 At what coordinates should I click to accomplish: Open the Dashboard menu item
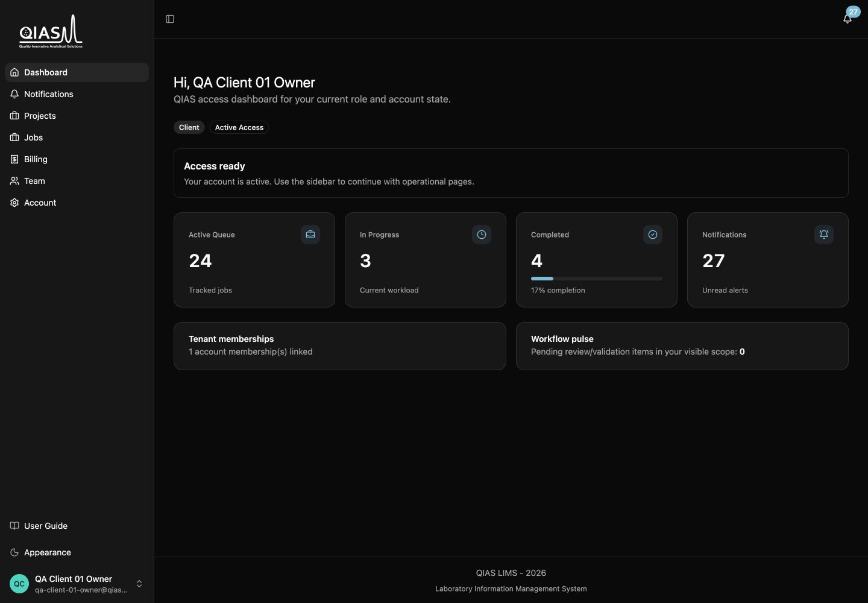[77, 72]
